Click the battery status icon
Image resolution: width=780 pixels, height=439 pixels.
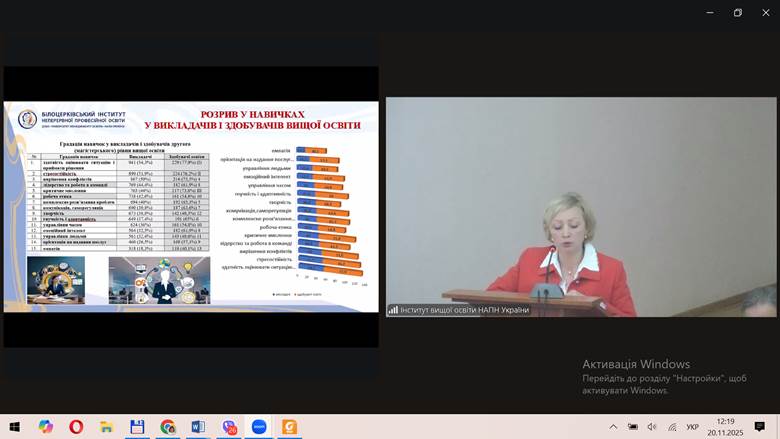(634, 427)
